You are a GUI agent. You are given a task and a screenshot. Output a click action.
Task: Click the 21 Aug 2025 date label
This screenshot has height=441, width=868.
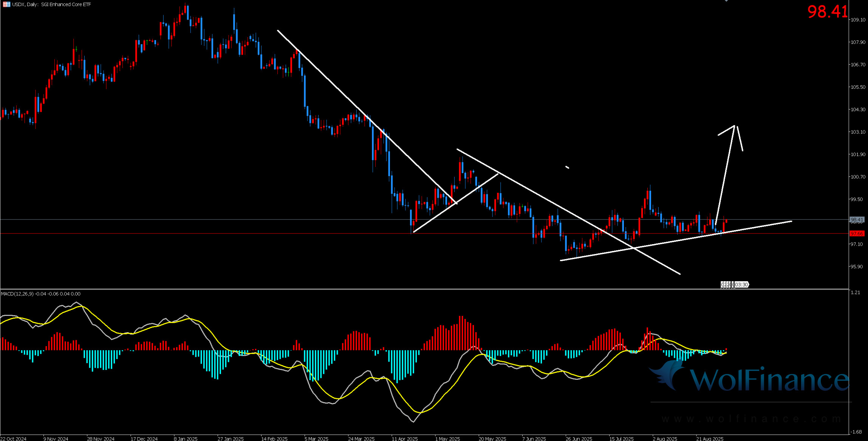(710, 439)
